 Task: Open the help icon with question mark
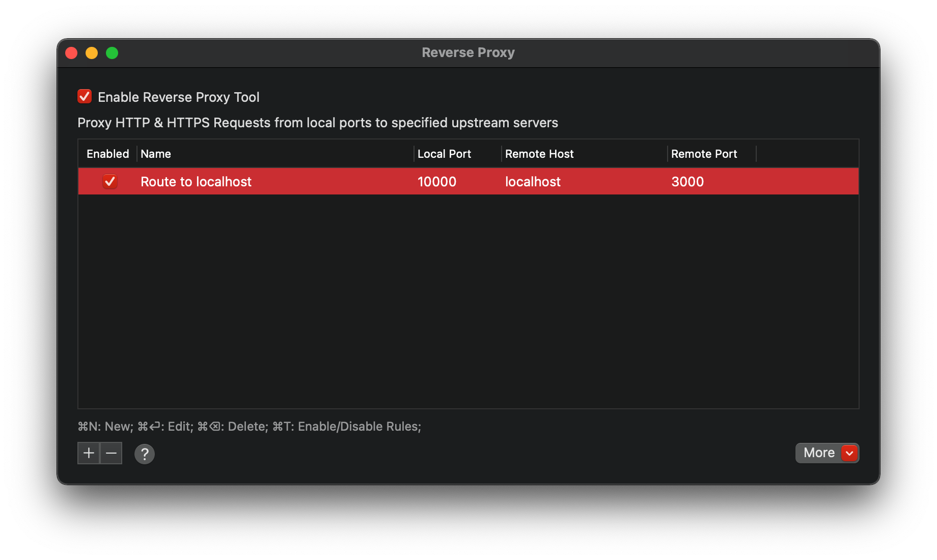[x=144, y=454]
